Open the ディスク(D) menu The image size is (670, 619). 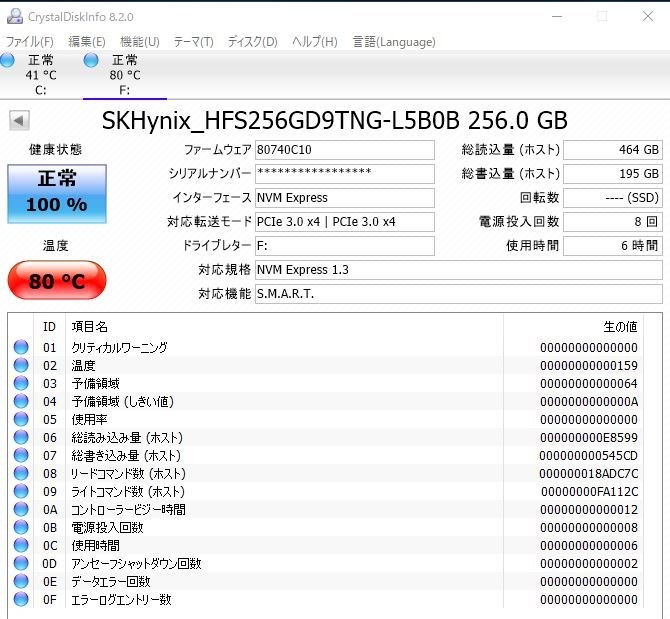coord(252,42)
